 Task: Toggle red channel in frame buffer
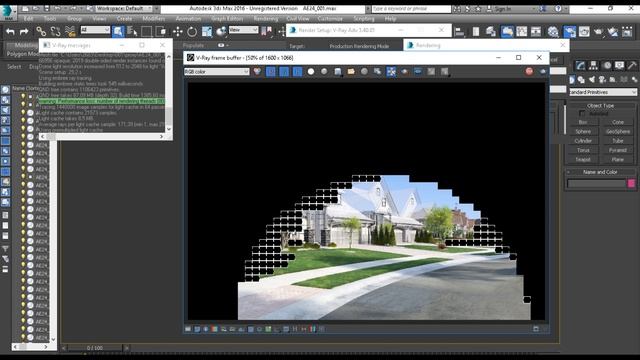(271, 72)
